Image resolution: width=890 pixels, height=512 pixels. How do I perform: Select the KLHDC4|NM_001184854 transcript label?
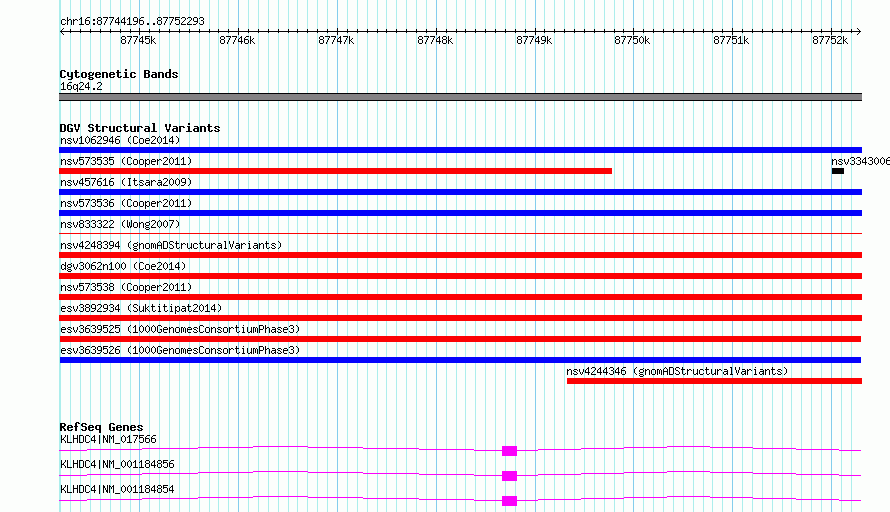point(117,489)
